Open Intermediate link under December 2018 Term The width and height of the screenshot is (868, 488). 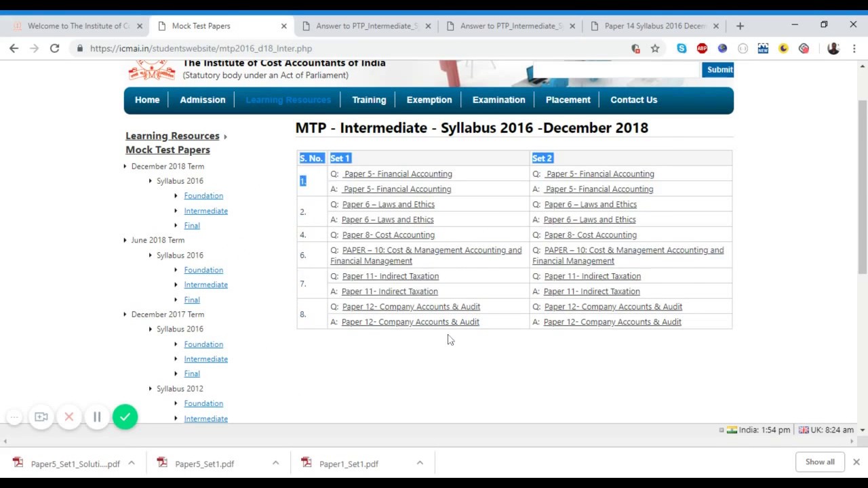(206, 211)
